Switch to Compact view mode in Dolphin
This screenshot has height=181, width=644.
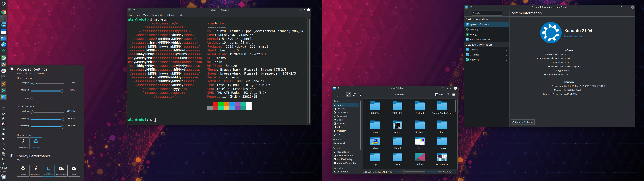354,95
